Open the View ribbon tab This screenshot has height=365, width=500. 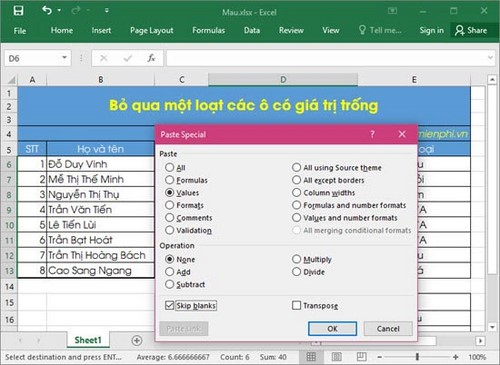(331, 30)
